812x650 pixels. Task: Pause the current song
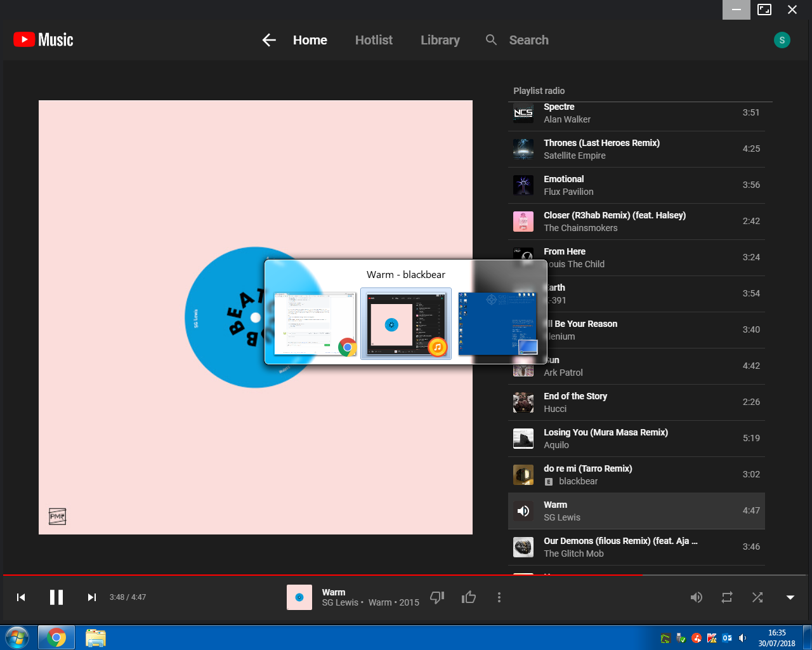point(56,597)
